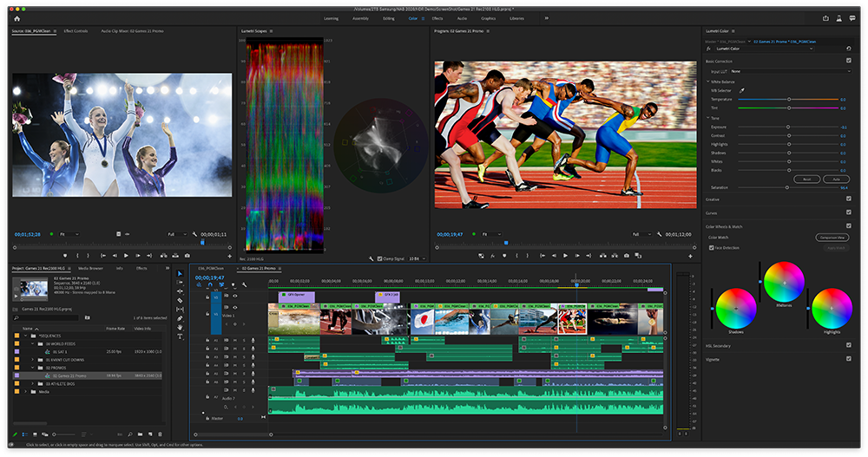
Task: Click the Temperature slider handle
Action: pos(788,100)
